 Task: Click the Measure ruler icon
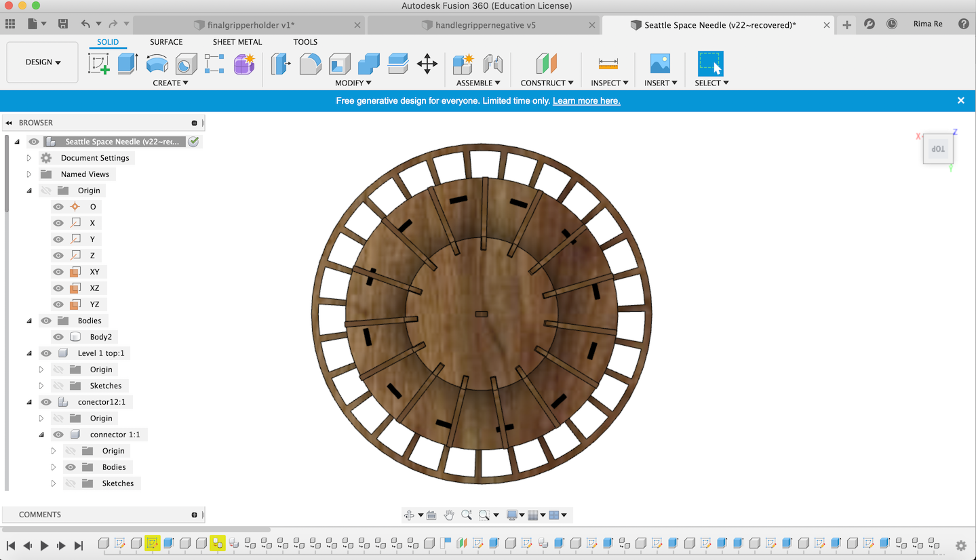pyautogui.click(x=608, y=64)
